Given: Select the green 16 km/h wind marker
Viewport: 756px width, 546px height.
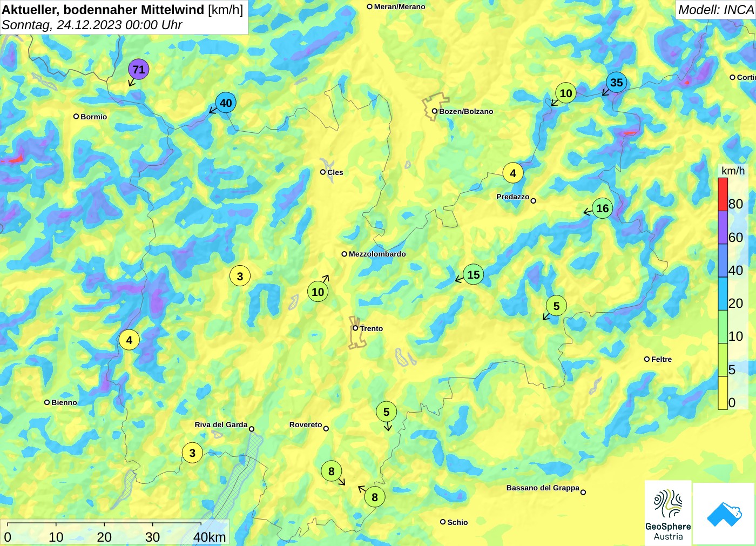Looking at the screenshot, I should point(603,208).
